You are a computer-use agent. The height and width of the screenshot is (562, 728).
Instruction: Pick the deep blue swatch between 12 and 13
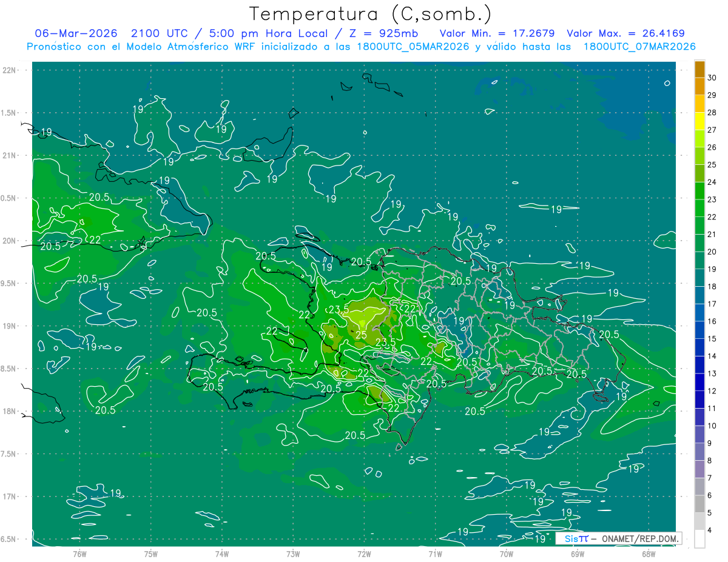point(699,383)
